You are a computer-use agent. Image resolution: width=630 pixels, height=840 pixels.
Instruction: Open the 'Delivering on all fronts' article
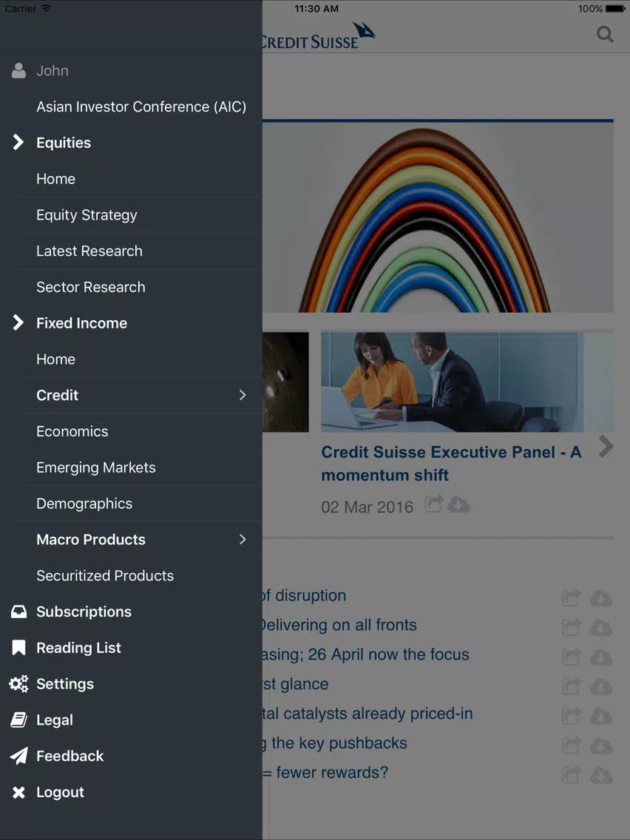(339, 625)
